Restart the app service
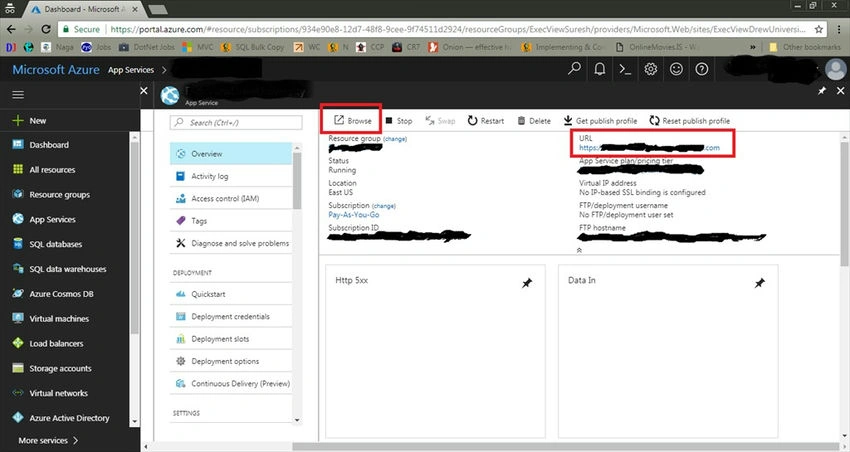The image size is (850, 452). pyautogui.click(x=486, y=121)
